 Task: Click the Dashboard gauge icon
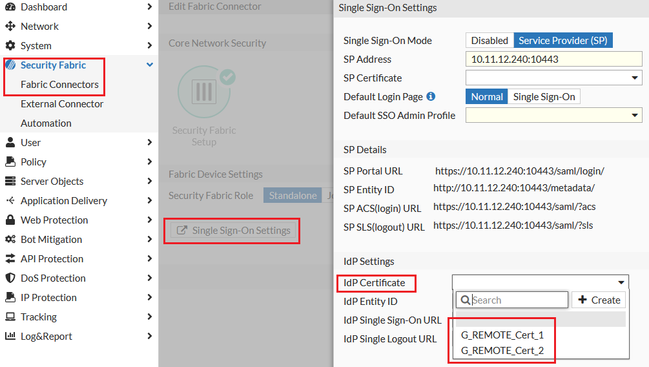click(x=10, y=7)
